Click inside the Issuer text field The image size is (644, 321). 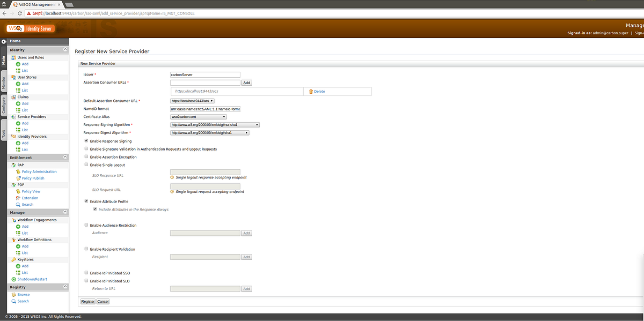[204, 74]
